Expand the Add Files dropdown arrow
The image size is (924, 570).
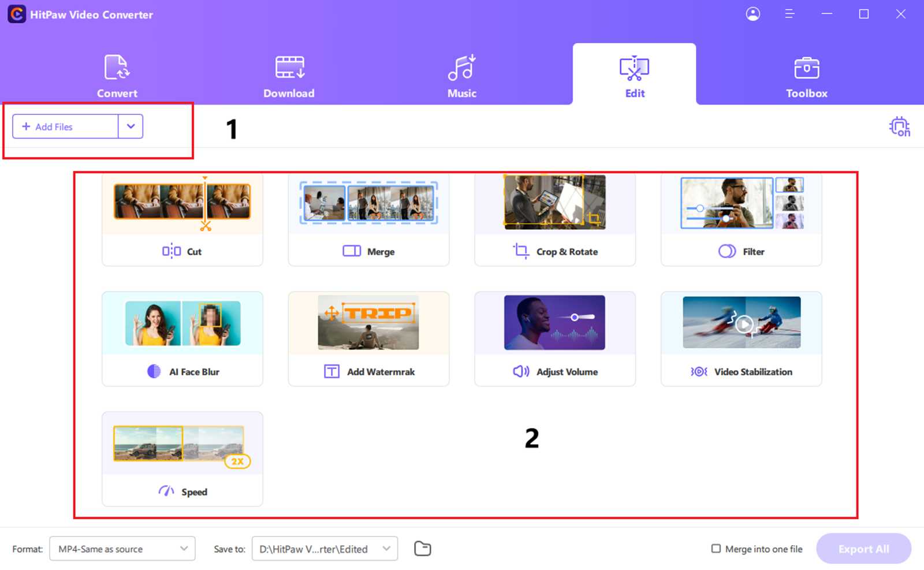(x=131, y=126)
